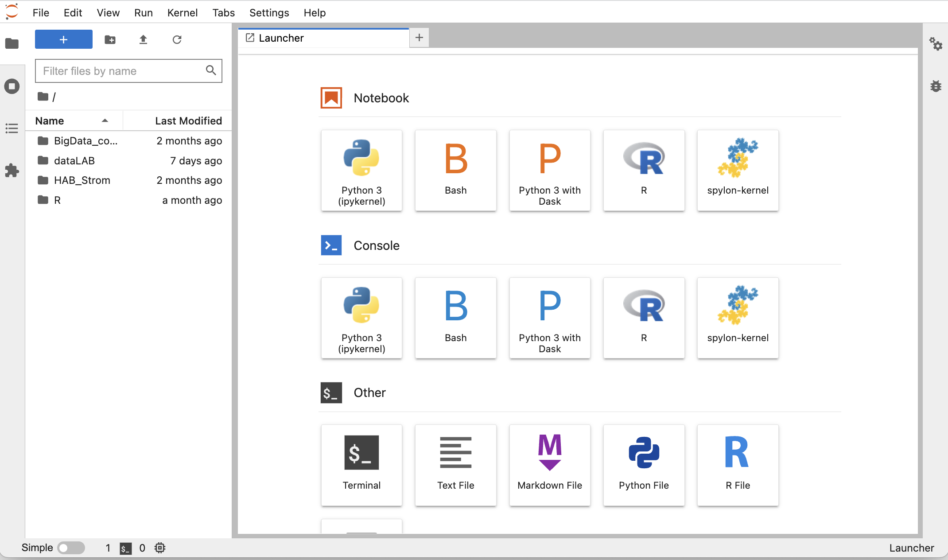Sort files by Last Modified column
Viewport: 948px width, 560px height.
(x=177, y=121)
